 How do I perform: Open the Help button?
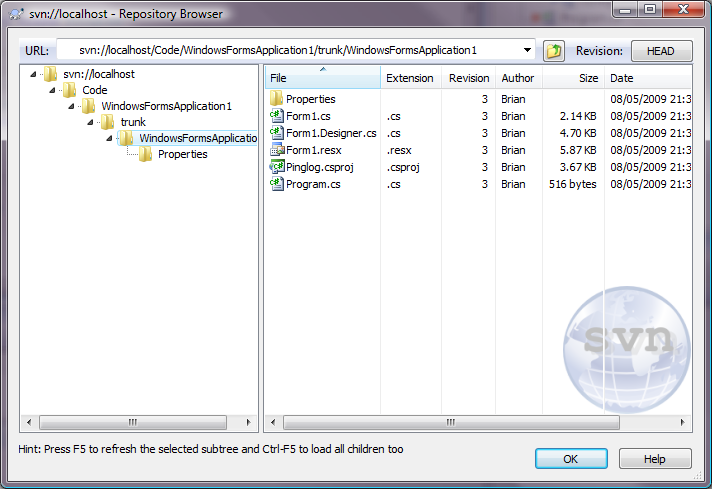655,459
